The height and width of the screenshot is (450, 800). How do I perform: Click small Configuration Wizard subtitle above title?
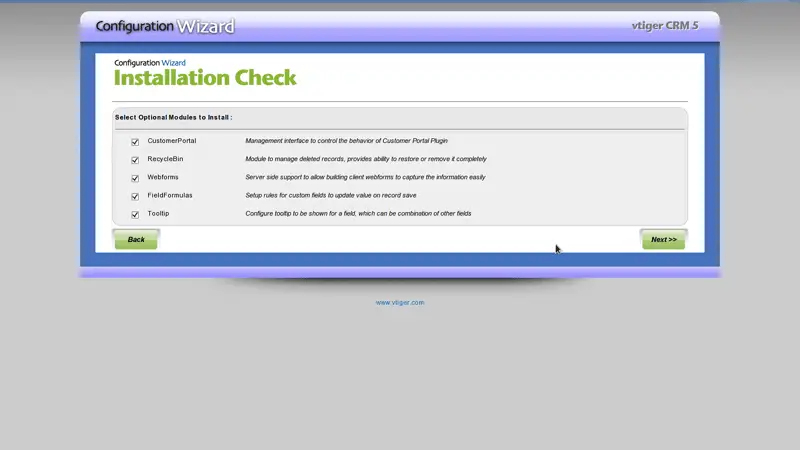point(150,63)
